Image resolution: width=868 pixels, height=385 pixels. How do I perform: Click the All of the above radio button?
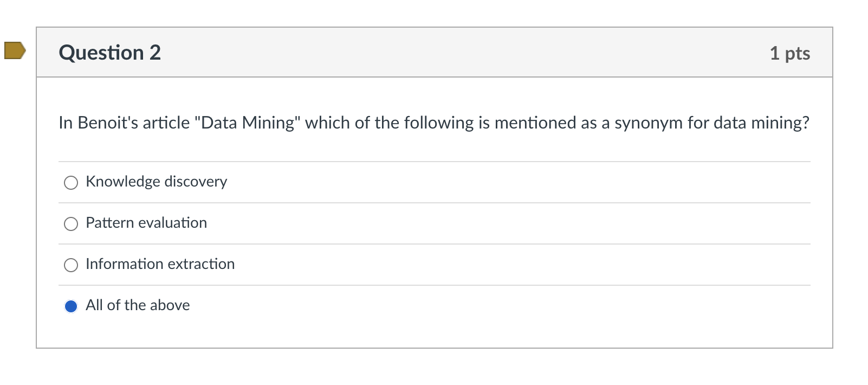pyautogui.click(x=71, y=306)
